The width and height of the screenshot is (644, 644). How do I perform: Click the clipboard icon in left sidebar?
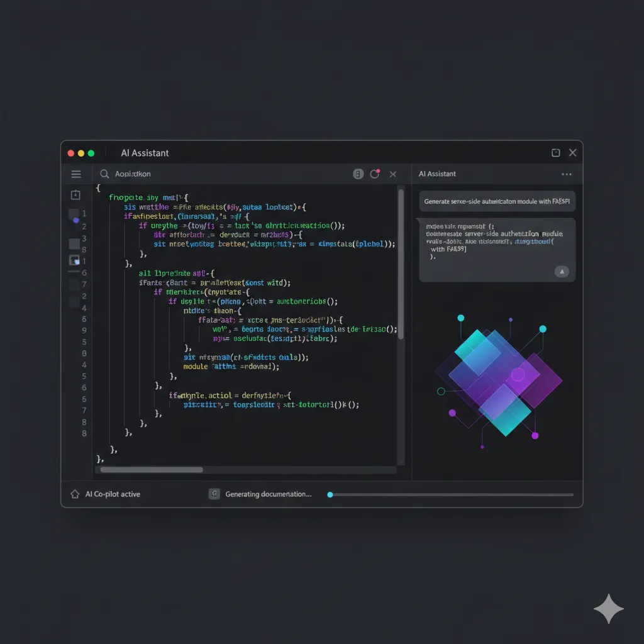pos(75,195)
